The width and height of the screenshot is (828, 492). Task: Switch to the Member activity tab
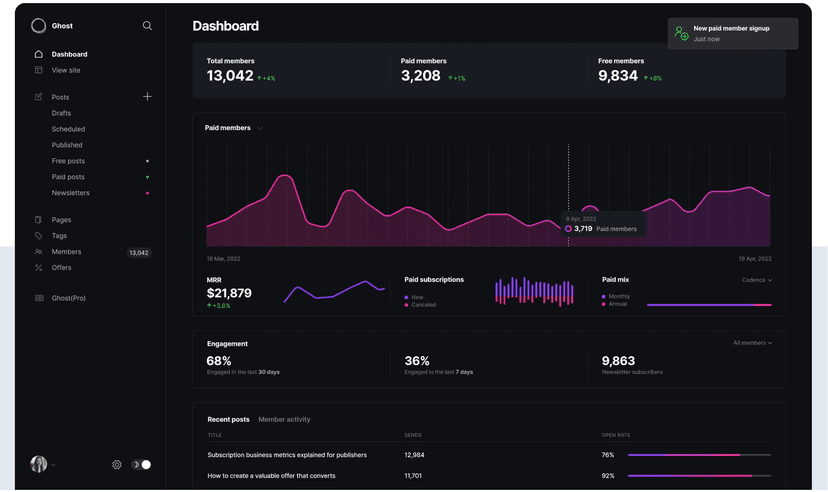pos(284,420)
